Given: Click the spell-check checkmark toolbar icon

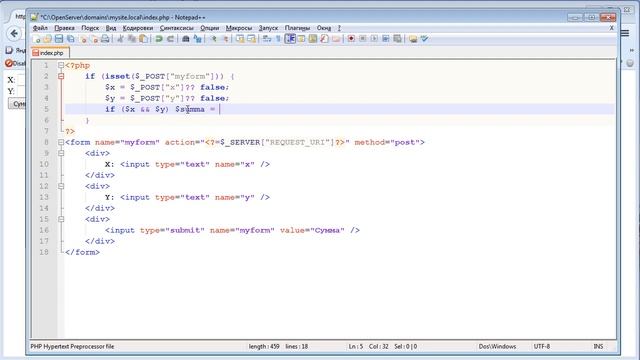Looking at the screenshot, I should [x=424, y=39].
